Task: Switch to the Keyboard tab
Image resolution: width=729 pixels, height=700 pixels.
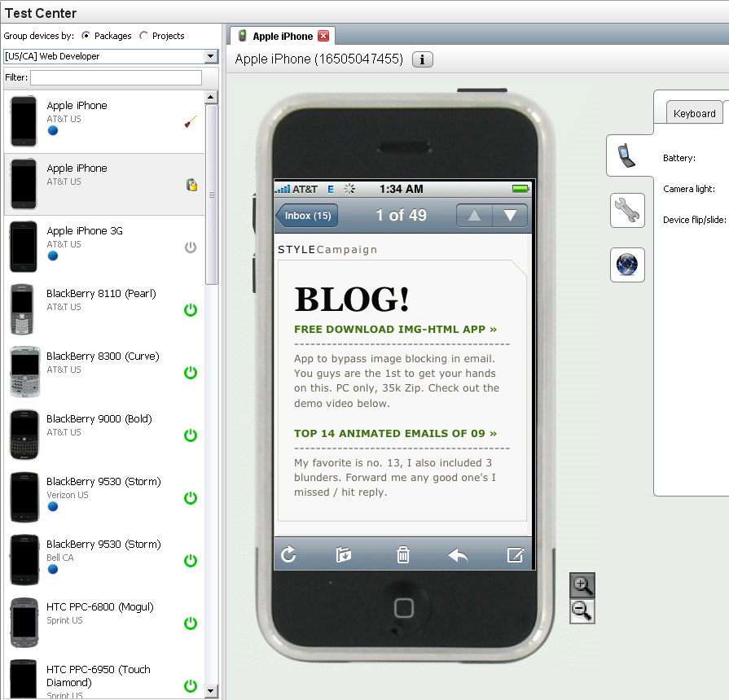Action: point(694,113)
